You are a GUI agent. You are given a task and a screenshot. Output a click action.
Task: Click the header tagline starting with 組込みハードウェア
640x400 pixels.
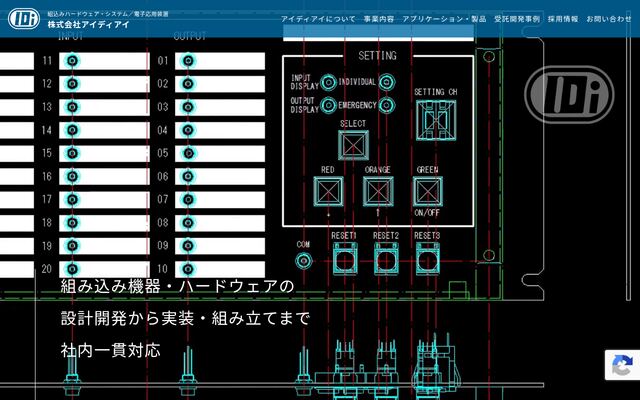(x=108, y=14)
